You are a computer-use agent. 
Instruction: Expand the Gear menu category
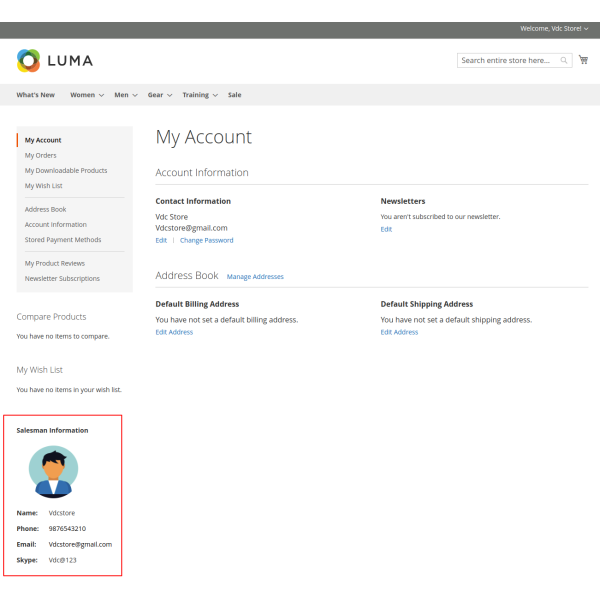click(x=160, y=95)
